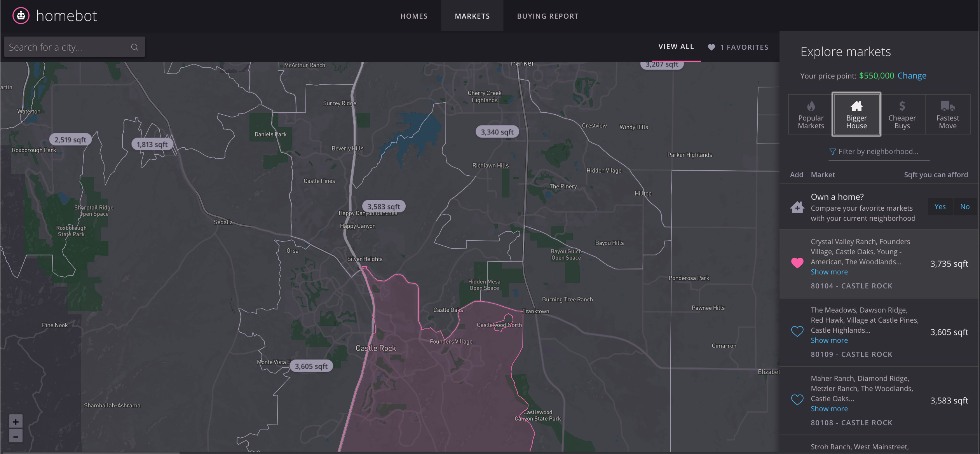Click the Parker Highlands map label
Viewport: 980px width, 454px height.
coord(689,155)
